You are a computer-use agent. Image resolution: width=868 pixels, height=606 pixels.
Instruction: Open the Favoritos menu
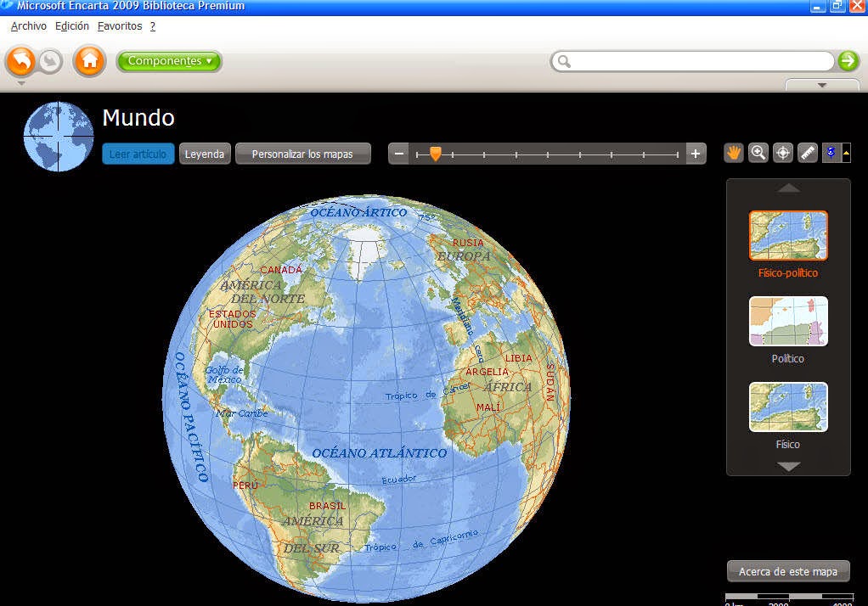(120, 26)
